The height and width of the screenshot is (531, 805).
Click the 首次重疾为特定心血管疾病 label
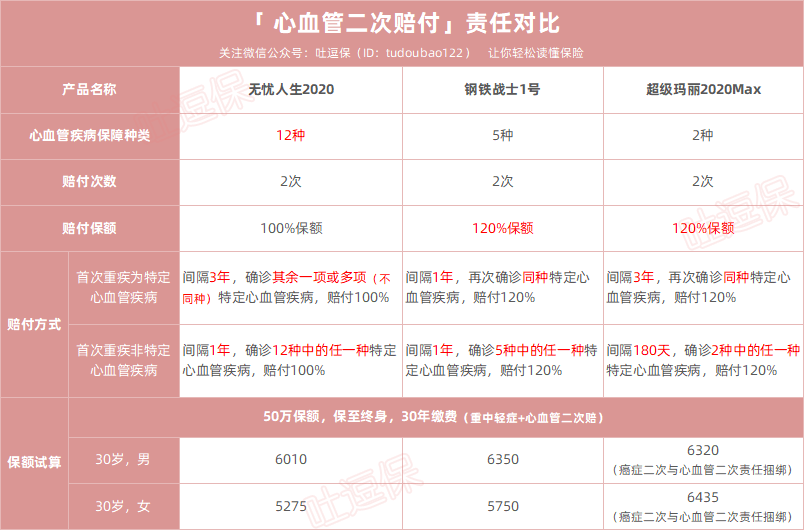pos(124,288)
